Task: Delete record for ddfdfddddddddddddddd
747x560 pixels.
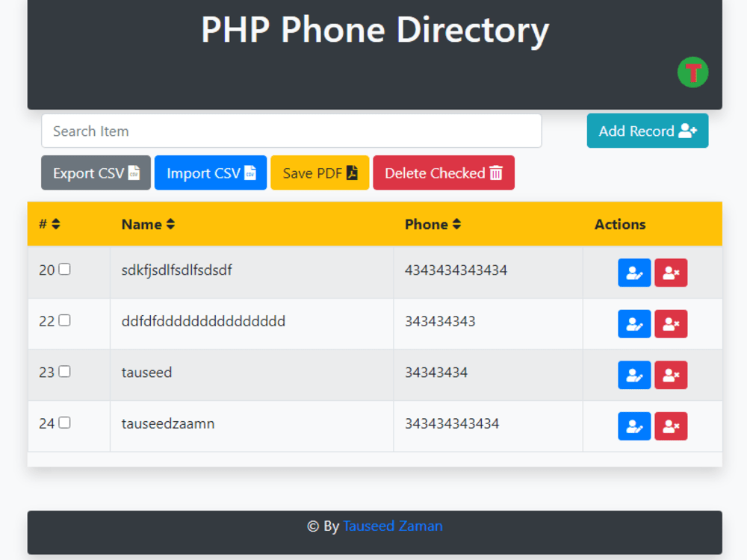Action: coord(671,324)
